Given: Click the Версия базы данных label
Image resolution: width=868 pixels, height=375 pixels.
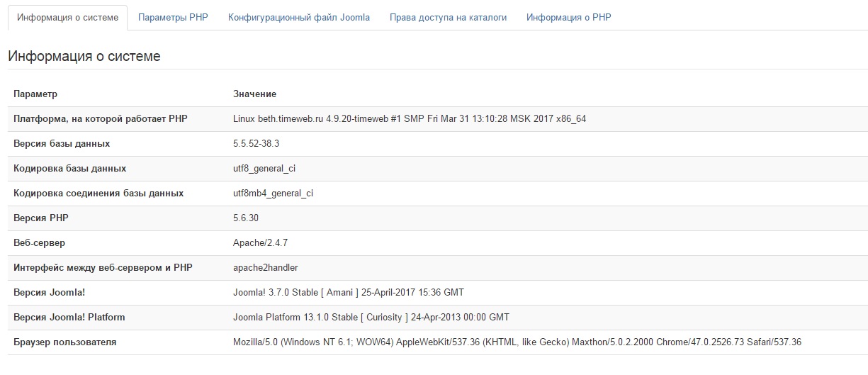Looking at the screenshot, I should point(62,144).
